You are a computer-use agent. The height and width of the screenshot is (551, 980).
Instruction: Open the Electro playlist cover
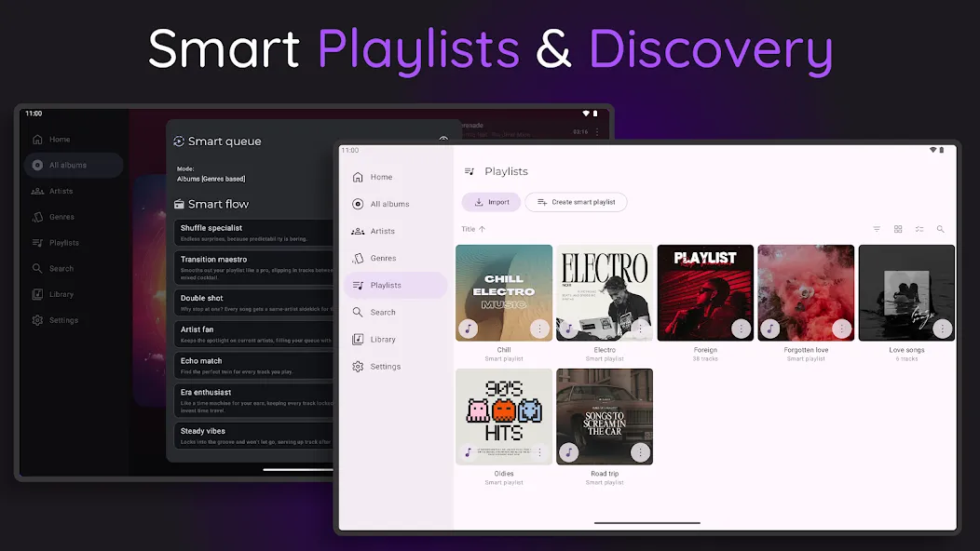click(605, 292)
